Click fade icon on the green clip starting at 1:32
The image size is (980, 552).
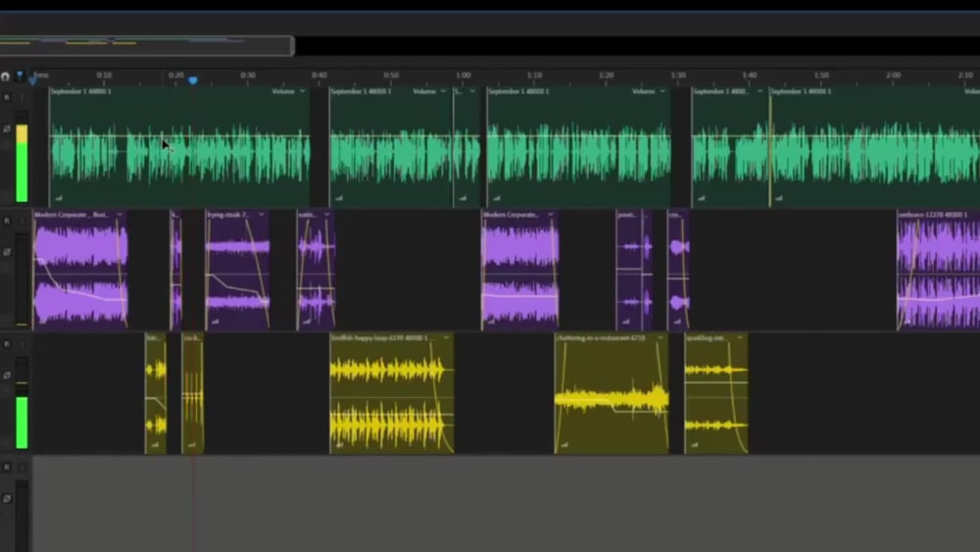[x=702, y=198]
